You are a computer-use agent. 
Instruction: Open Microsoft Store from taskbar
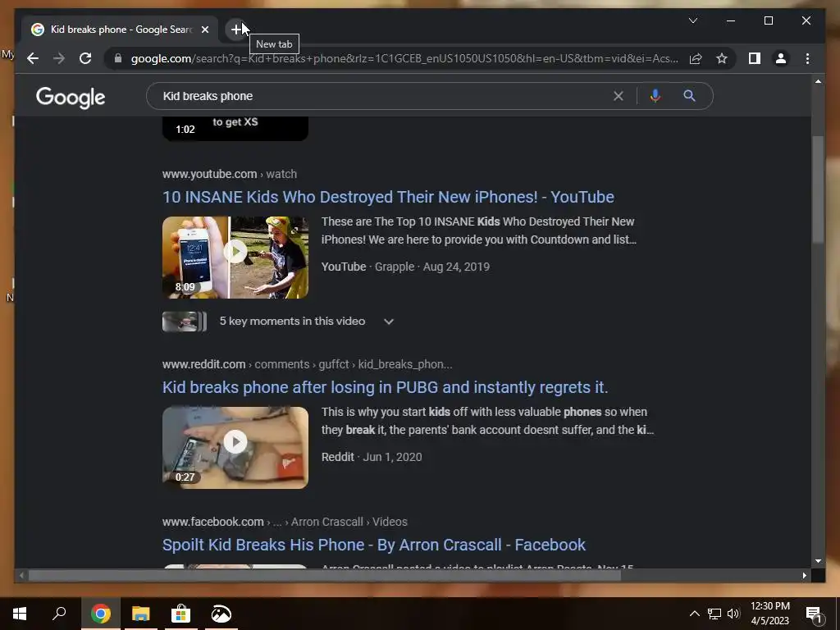tap(180, 614)
